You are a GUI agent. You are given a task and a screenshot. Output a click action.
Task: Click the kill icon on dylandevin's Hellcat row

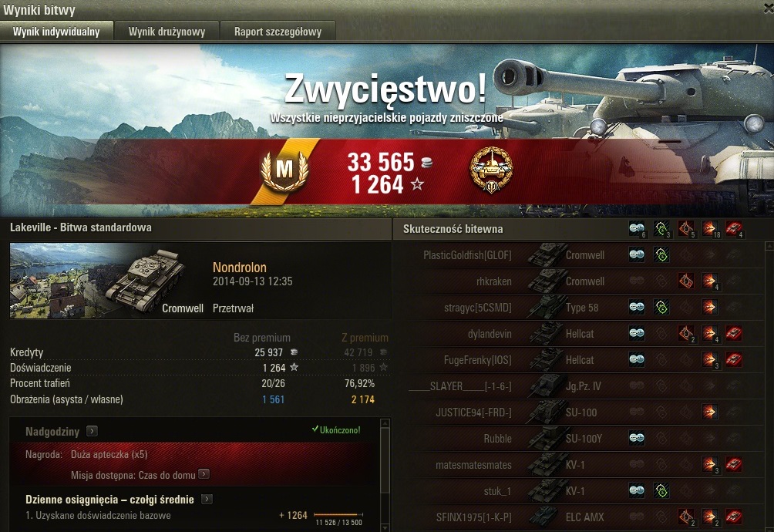(x=733, y=333)
